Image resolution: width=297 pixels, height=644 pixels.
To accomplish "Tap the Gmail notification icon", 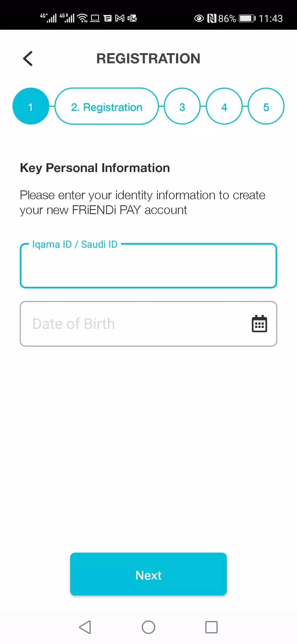I will pos(120,18).
